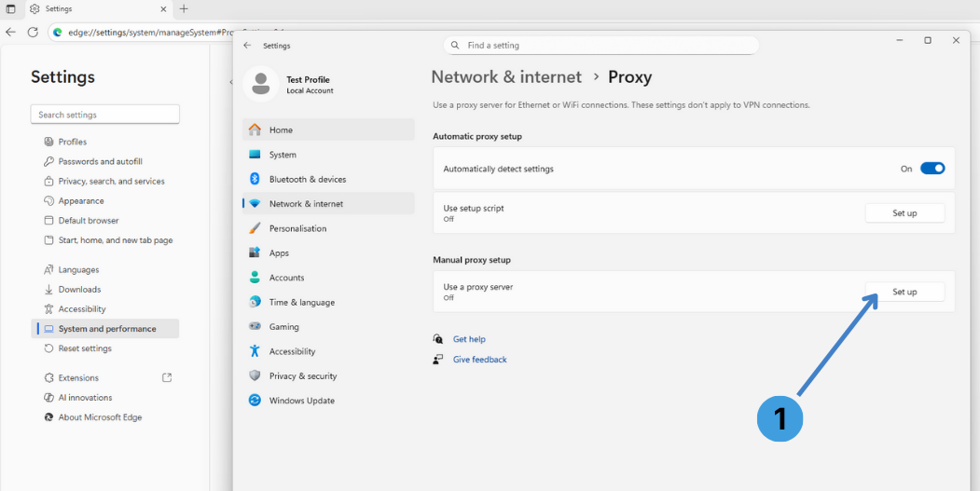Click the external link icon beside Extensions
This screenshot has height=491, width=980.
(167, 377)
